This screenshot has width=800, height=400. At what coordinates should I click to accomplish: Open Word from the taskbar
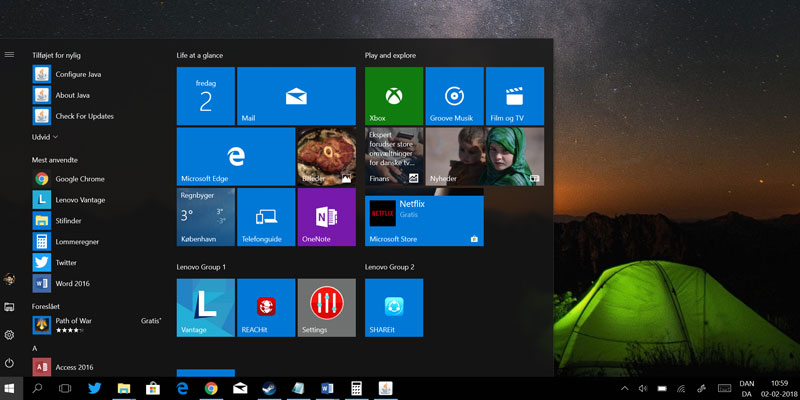pos(327,389)
